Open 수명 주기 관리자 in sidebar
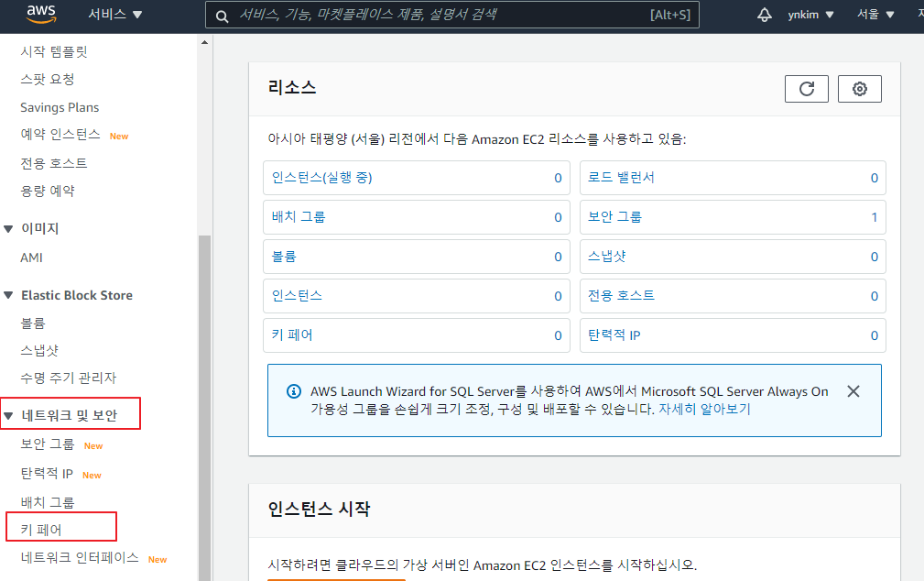This screenshot has height=581, width=924. [x=69, y=378]
